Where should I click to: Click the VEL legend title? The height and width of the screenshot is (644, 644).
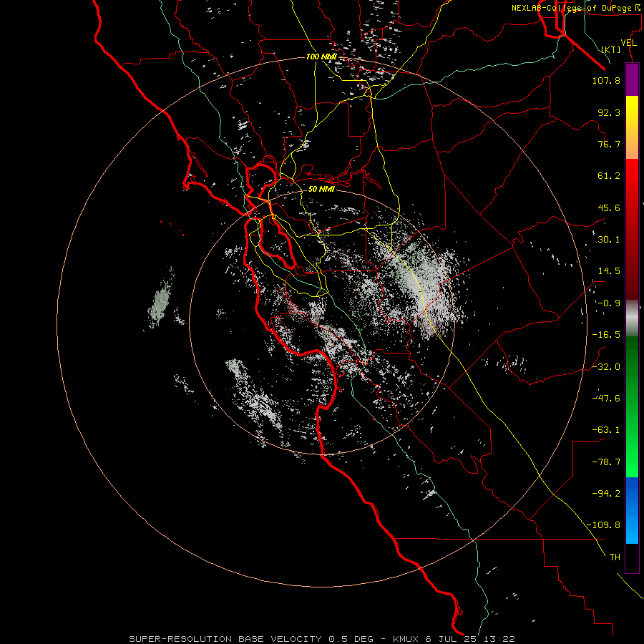[628, 43]
